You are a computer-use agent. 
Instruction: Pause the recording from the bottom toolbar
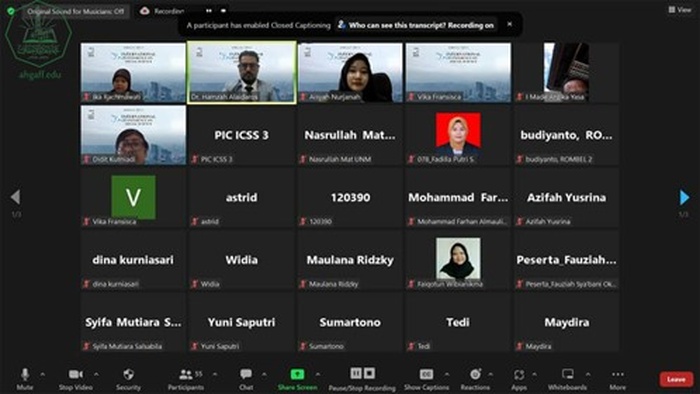point(356,373)
